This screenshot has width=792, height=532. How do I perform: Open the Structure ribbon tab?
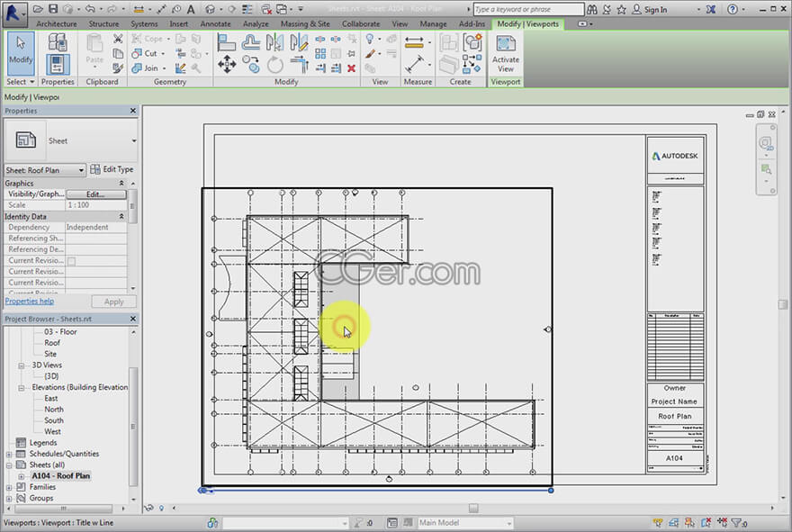(x=103, y=23)
